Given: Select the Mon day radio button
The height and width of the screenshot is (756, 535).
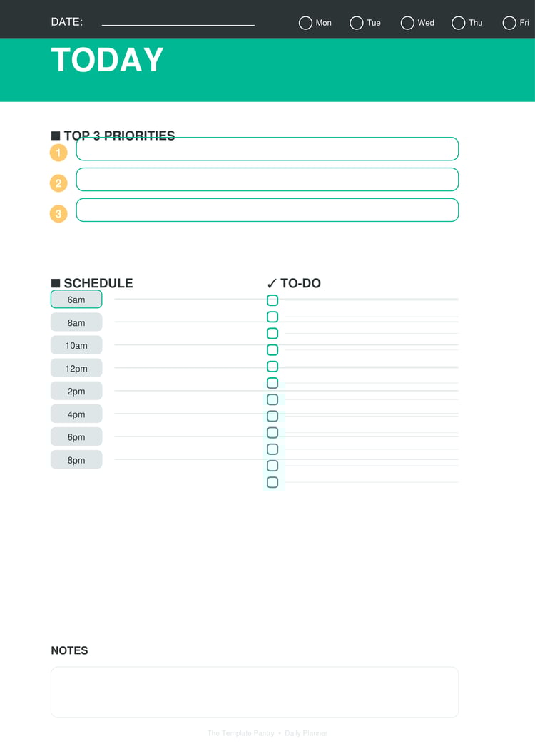Looking at the screenshot, I should tap(305, 23).
